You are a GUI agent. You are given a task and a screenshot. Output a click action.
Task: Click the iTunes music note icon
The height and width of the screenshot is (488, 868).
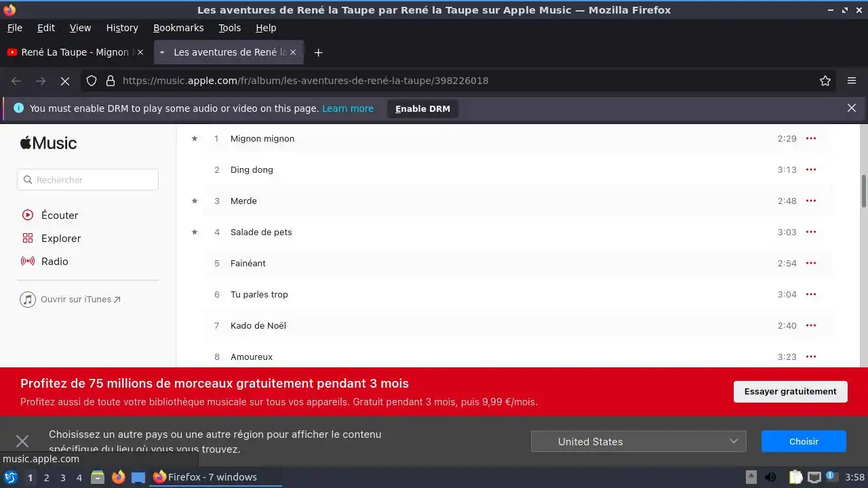click(x=28, y=299)
